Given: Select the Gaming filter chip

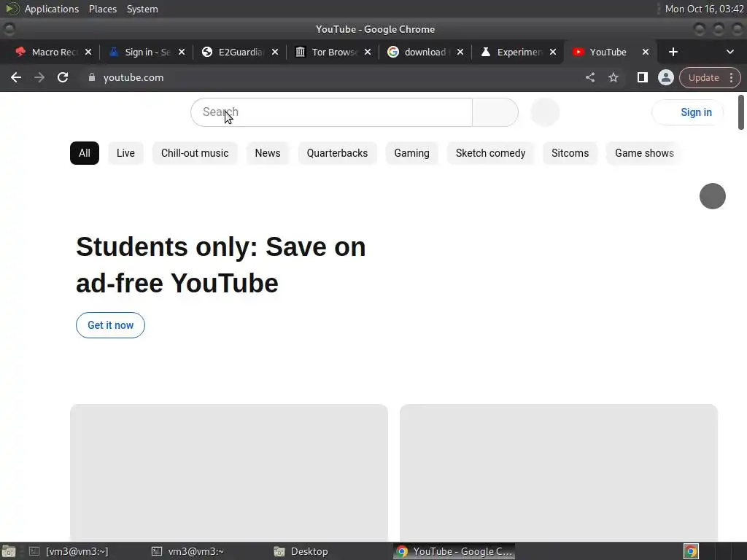Looking at the screenshot, I should pos(411,153).
